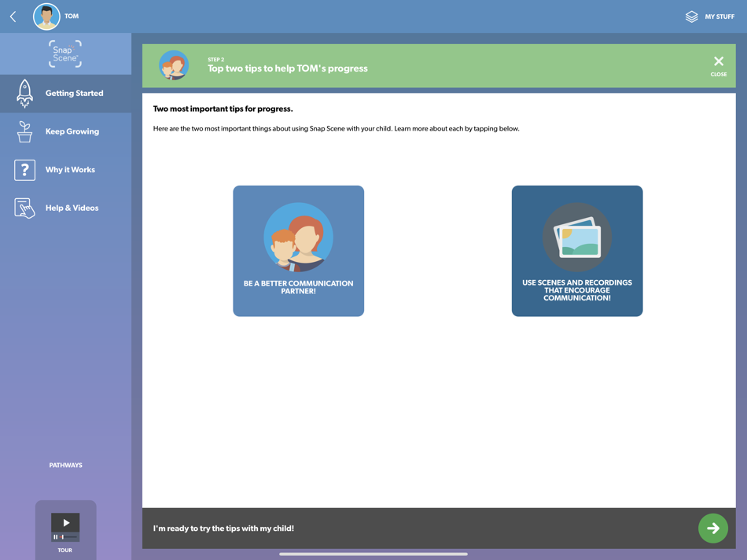This screenshot has width=747, height=560.
Task: Click the green next arrow button
Action: [712, 528]
